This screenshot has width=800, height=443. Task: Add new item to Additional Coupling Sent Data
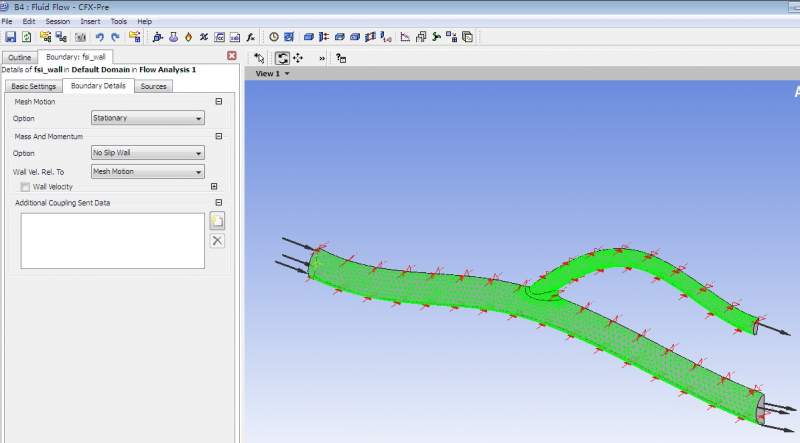pos(217,221)
